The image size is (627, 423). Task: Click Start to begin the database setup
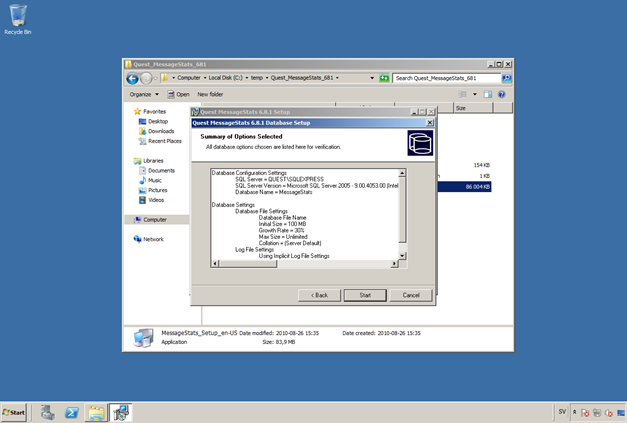(x=365, y=295)
